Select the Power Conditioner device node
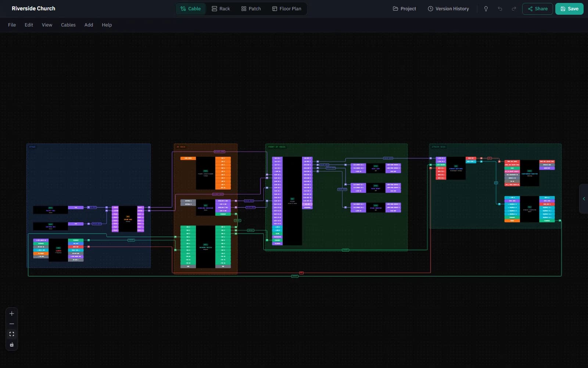The image size is (588, 368). click(205, 173)
